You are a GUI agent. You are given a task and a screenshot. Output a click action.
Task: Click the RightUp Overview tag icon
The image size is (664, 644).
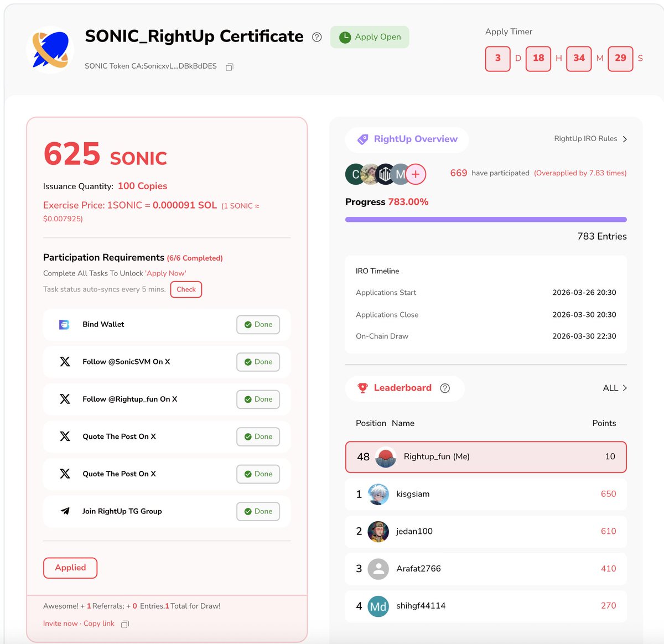[x=362, y=139]
